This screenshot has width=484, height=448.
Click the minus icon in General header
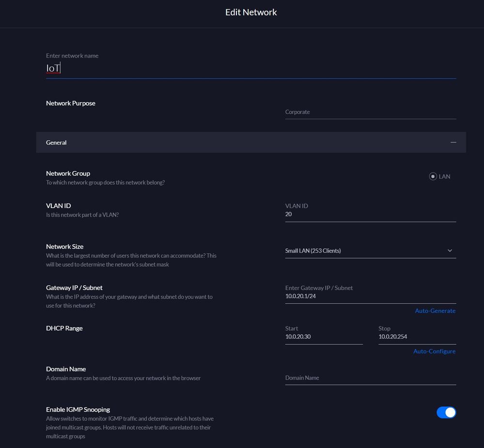click(x=453, y=143)
